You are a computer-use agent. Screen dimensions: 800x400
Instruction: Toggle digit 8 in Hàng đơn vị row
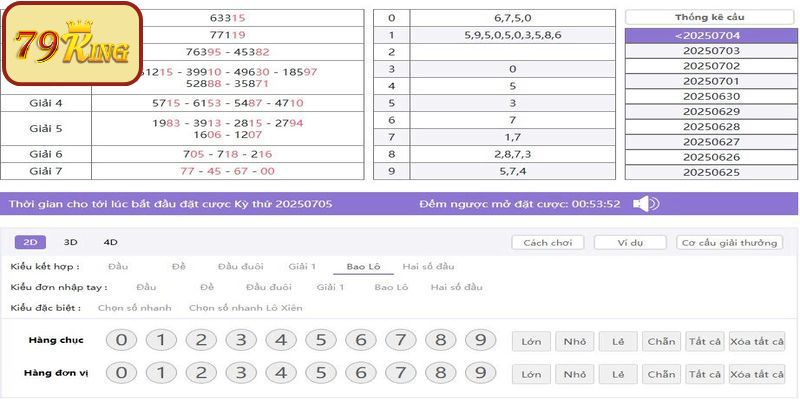440,373
